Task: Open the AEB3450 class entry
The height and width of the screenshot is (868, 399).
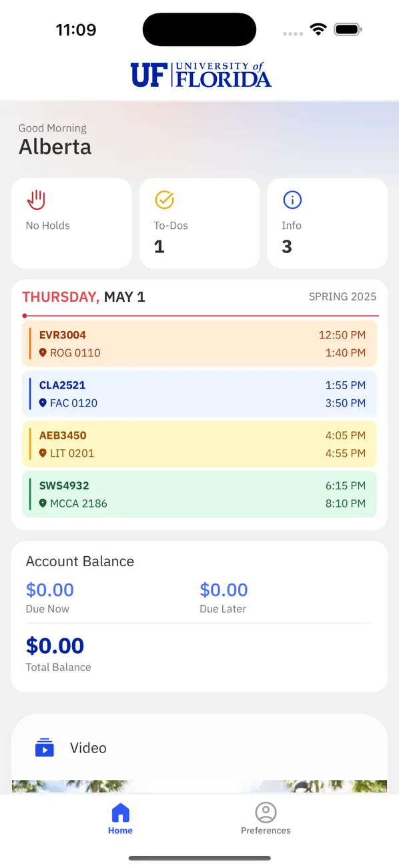Action: [199, 443]
